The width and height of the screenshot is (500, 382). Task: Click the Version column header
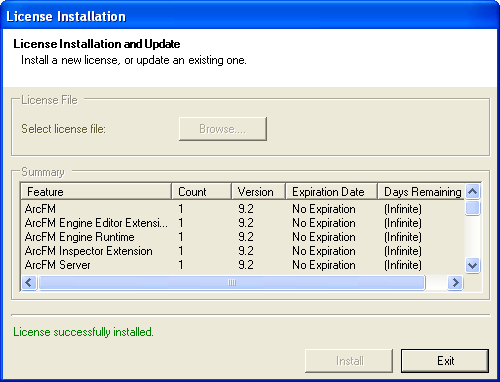(x=258, y=192)
